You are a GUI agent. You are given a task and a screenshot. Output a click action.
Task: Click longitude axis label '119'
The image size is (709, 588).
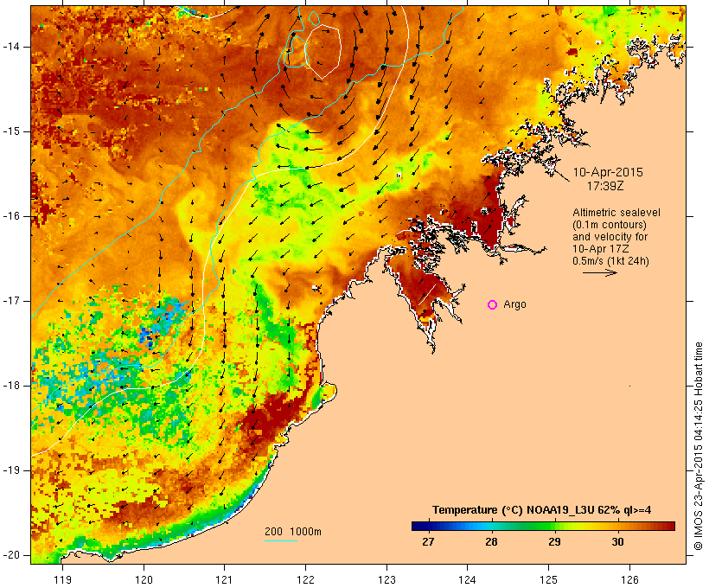(62, 579)
